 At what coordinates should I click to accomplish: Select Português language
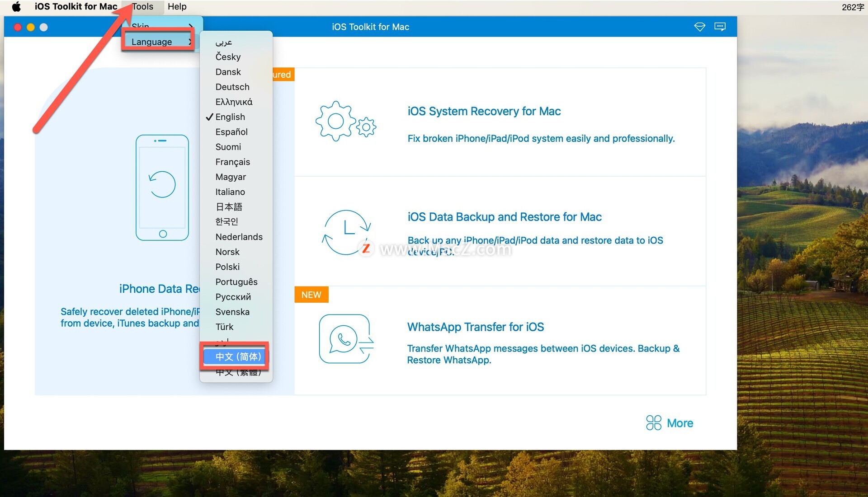pyautogui.click(x=236, y=282)
